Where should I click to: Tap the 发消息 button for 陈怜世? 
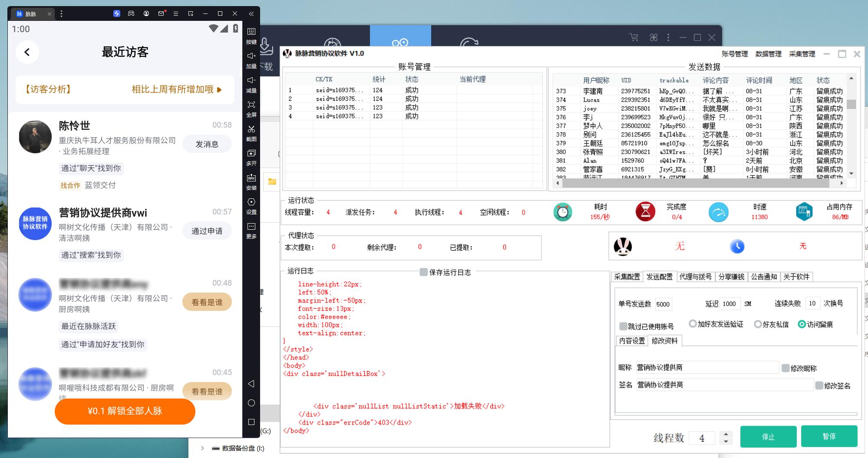pyautogui.click(x=207, y=144)
